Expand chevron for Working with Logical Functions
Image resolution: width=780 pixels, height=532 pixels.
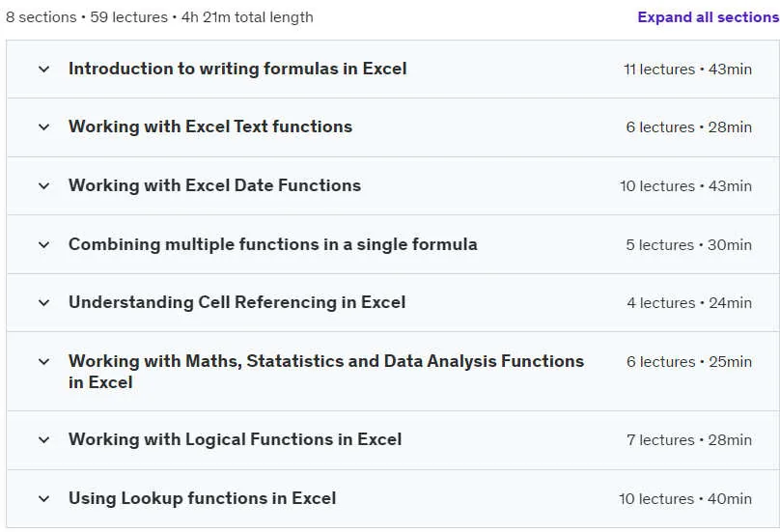click(x=43, y=440)
